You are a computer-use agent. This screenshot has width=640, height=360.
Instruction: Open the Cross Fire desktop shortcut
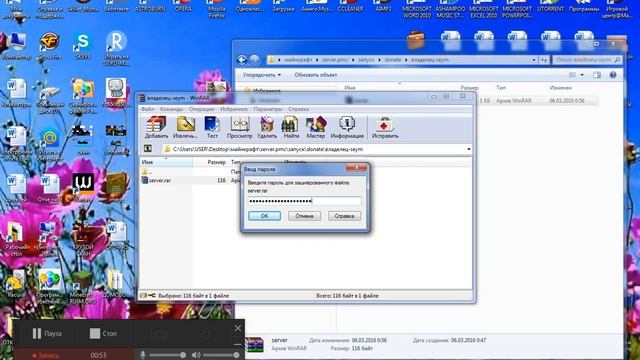[50, 46]
